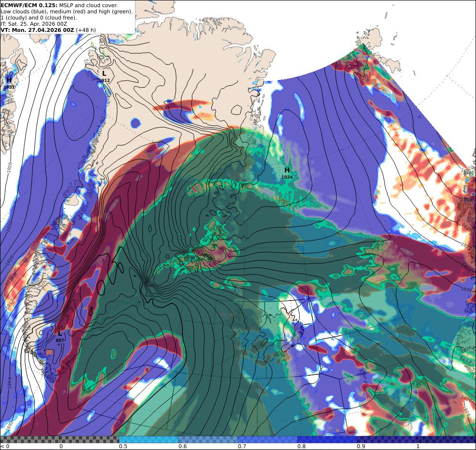Click the H marker labeled 1034
The image size is (476, 450).
coord(287,170)
